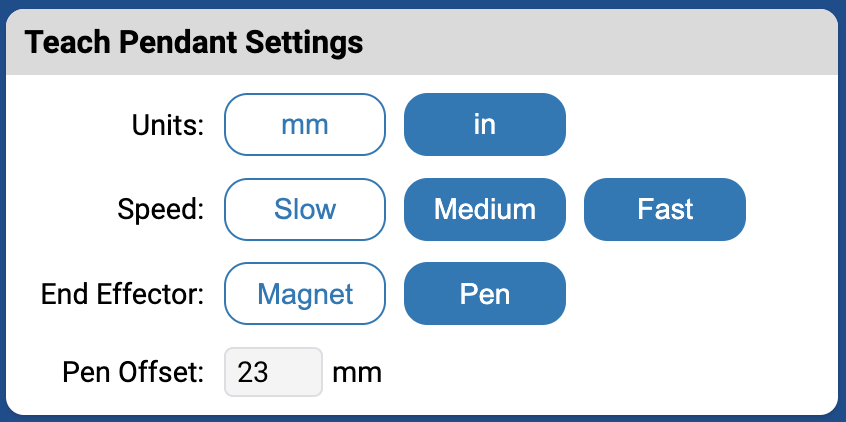Viewport: 846px width, 422px height.
Task: Choose Magnet as the end effector
Action: coord(305,294)
